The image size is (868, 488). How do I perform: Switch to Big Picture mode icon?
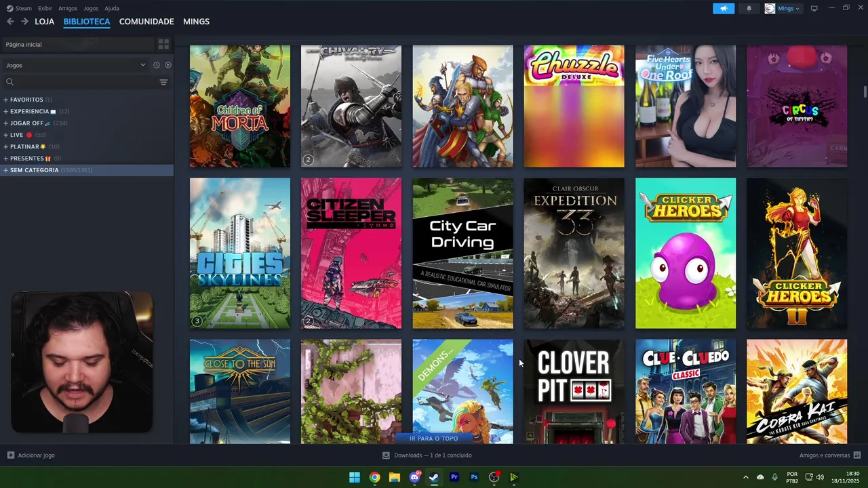click(x=814, y=8)
